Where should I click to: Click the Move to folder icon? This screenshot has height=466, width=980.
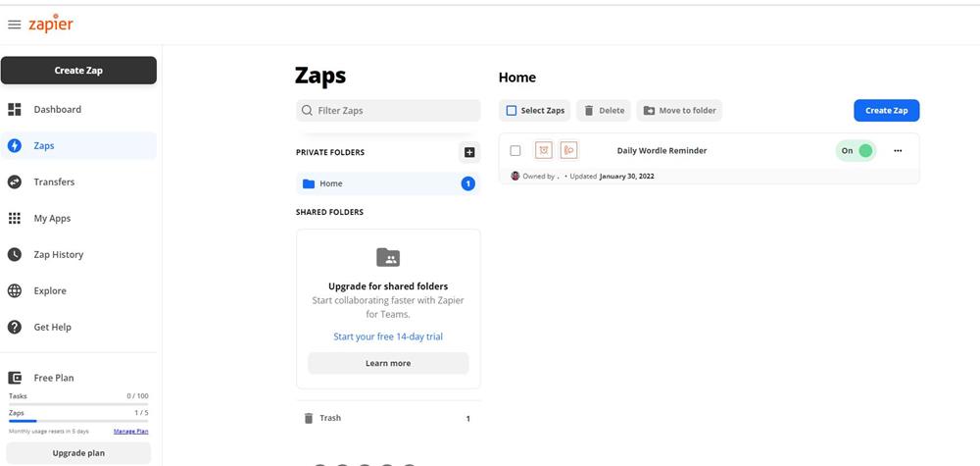coord(649,111)
